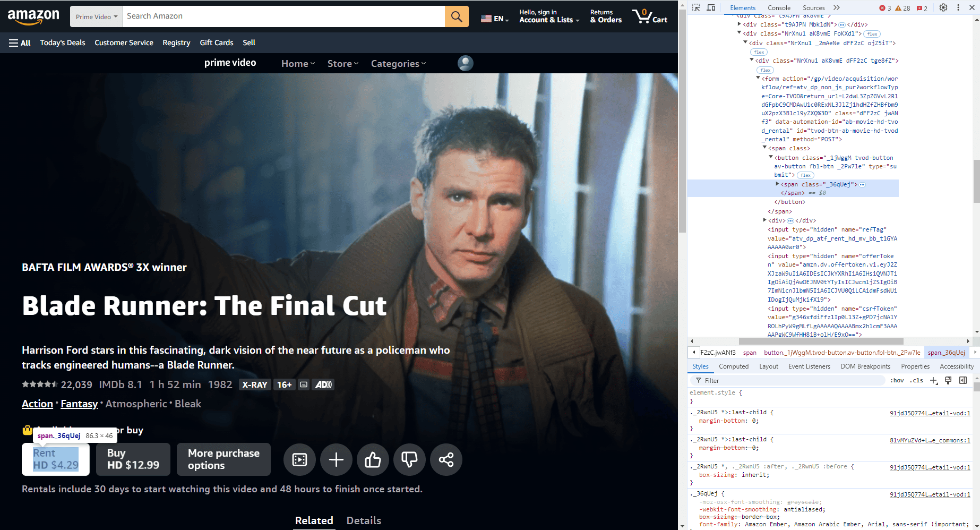The height and width of the screenshot is (530, 980).
Task: Open the Computed styles tab
Action: click(734, 366)
